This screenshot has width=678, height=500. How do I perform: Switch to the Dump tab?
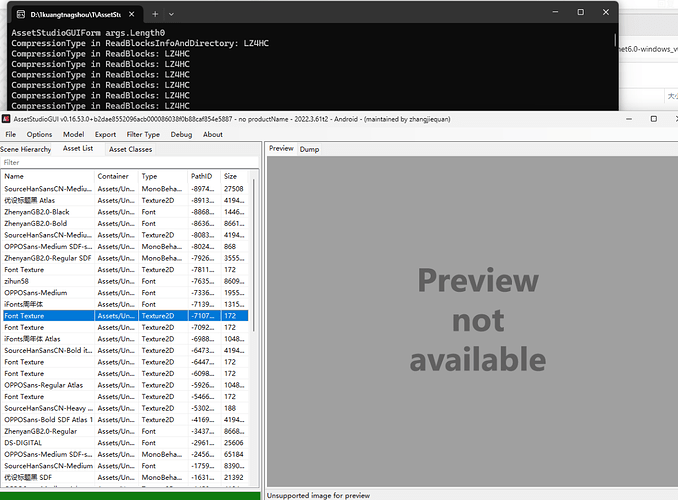point(309,149)
